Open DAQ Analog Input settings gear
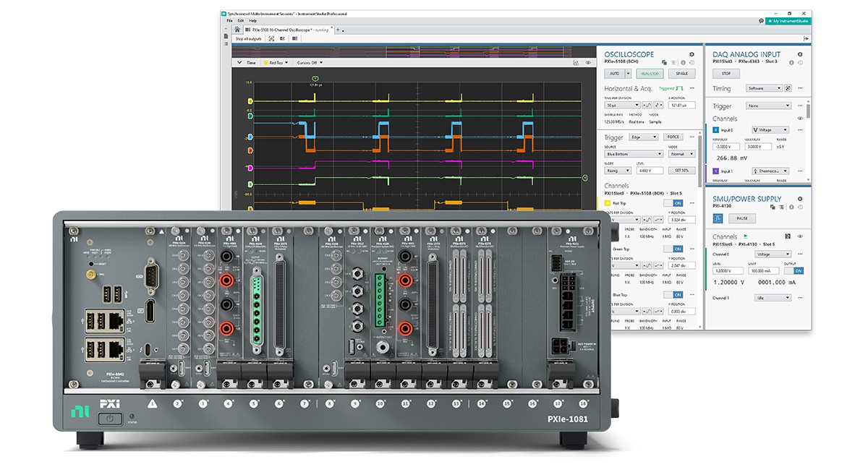The height and width of the screenshot is (467, 868). coord(800,54)
